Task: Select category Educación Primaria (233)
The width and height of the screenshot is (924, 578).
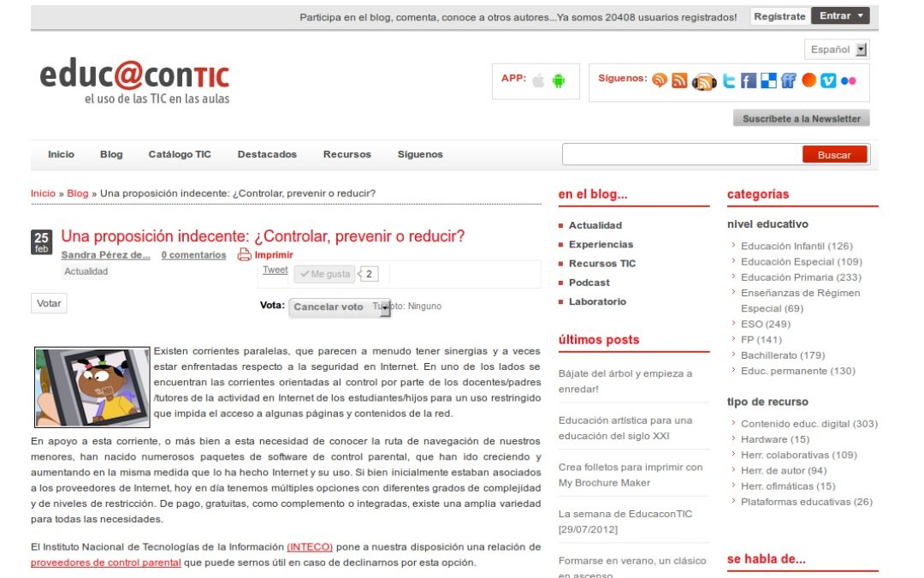Action: click(801, 277)
